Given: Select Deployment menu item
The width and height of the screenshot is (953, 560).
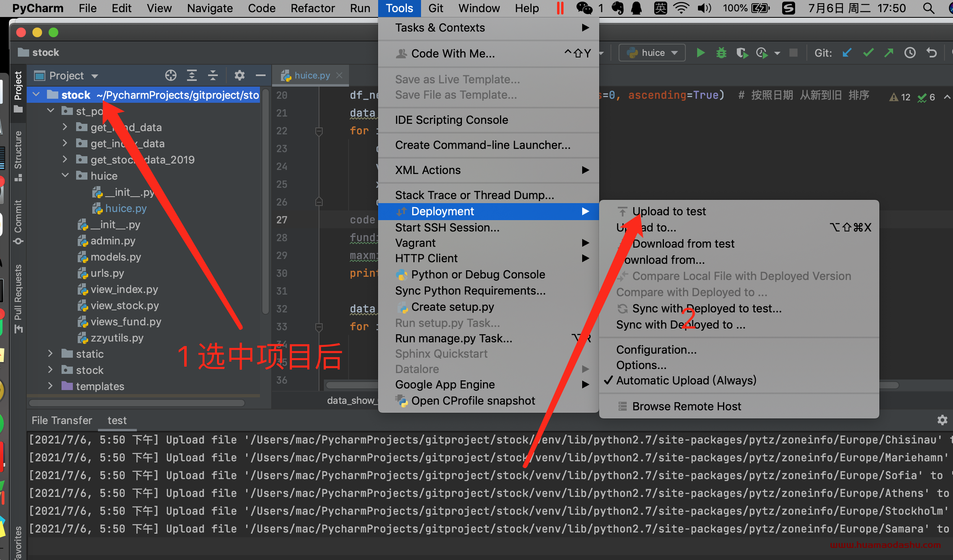Looking at the screenshot, I should (488, 211).
